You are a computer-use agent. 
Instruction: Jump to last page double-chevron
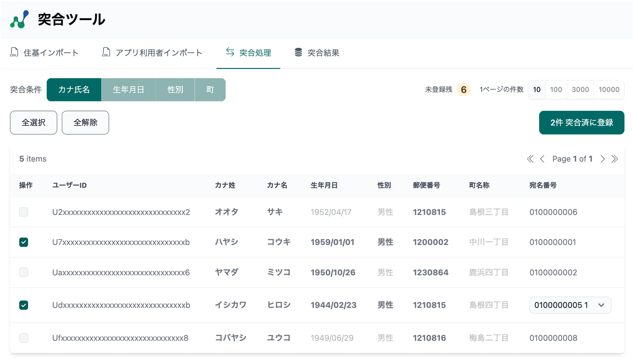tap(614, 159)
